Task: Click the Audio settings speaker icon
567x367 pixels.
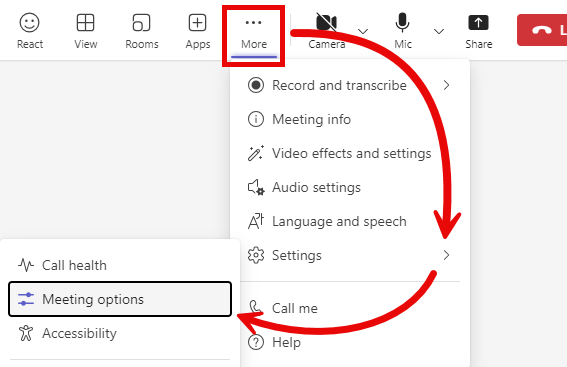Action: (256, 187)
